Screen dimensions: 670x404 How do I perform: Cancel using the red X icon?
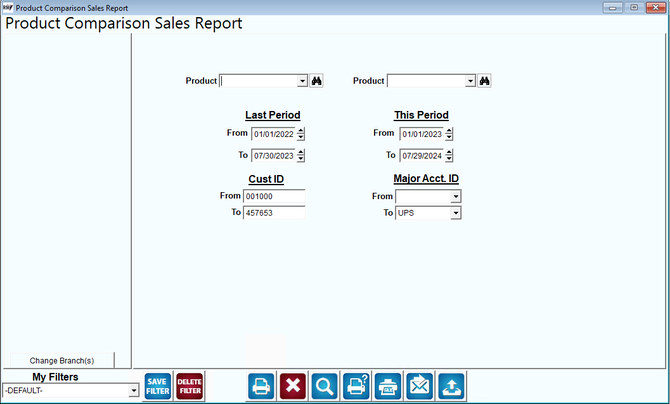293,386
